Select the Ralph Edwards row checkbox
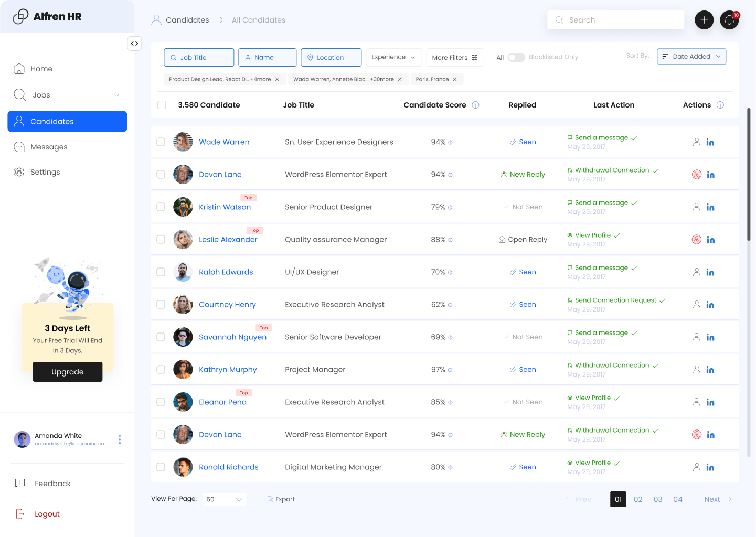Screen dimensions: 756x537 (x=161, y=272)
